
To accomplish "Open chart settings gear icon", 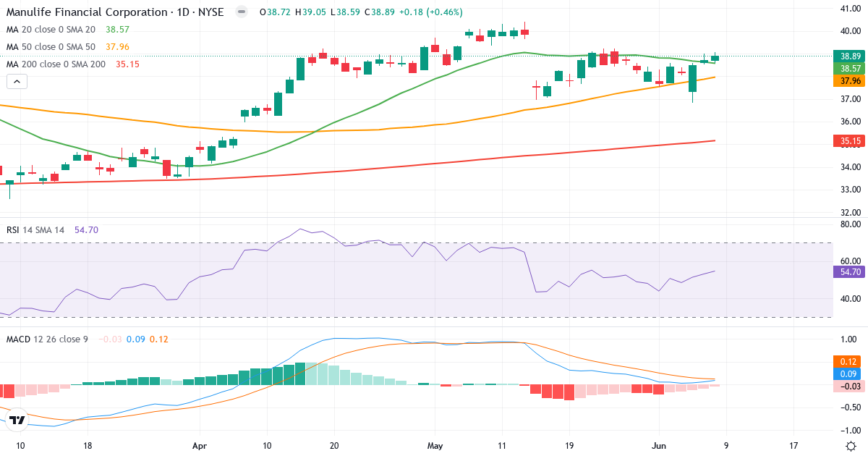I will (851, 446).
